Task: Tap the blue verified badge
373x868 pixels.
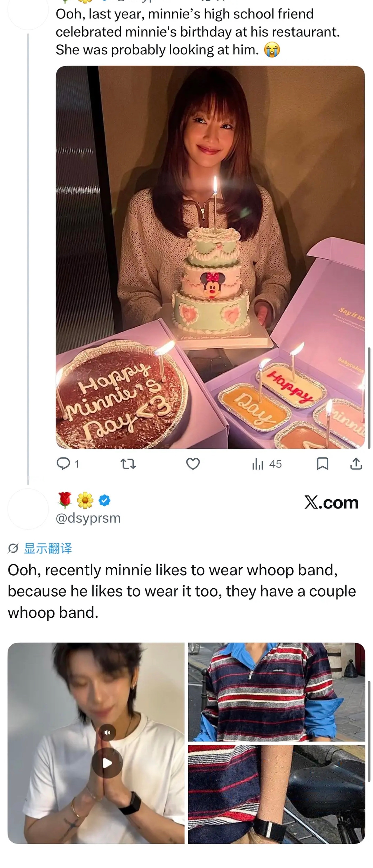Action: (104, 500)
